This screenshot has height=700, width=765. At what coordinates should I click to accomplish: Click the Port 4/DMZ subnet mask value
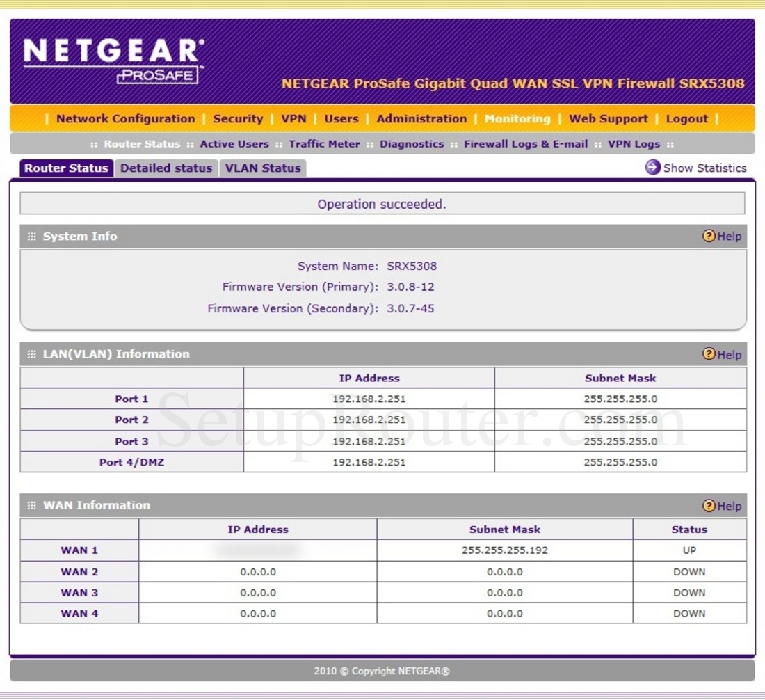click(x=620, y=462)
